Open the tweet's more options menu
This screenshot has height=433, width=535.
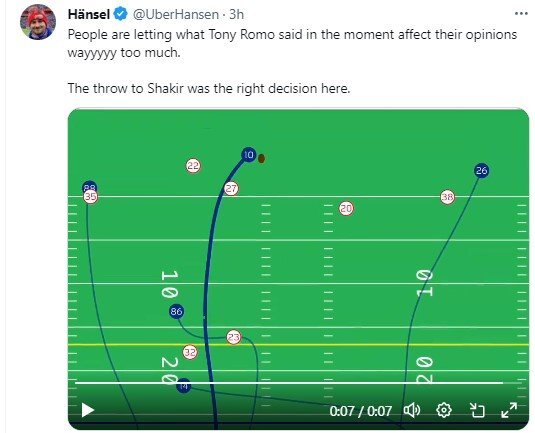click(521, 14)
